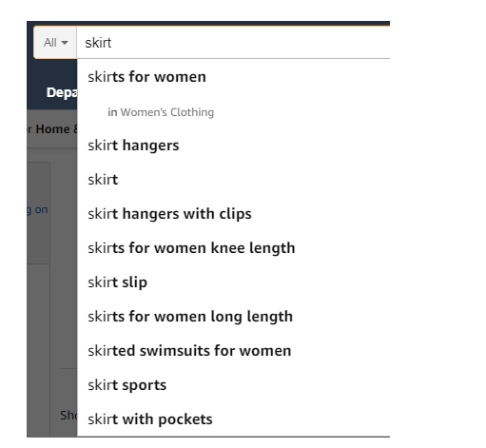Select skirted swimsuits for women suggestion
486x448 pixels.
(233, 351)
